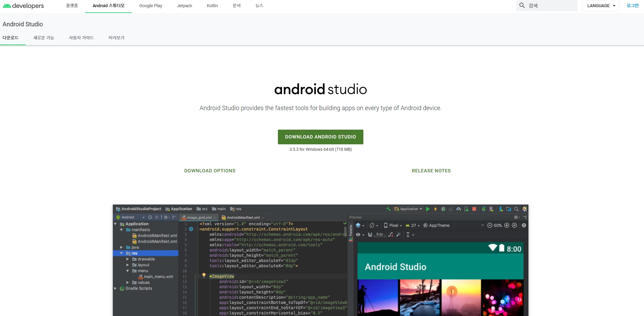Click the green Run arrow in IDE screenshot
644x316 pixels.
428,209
